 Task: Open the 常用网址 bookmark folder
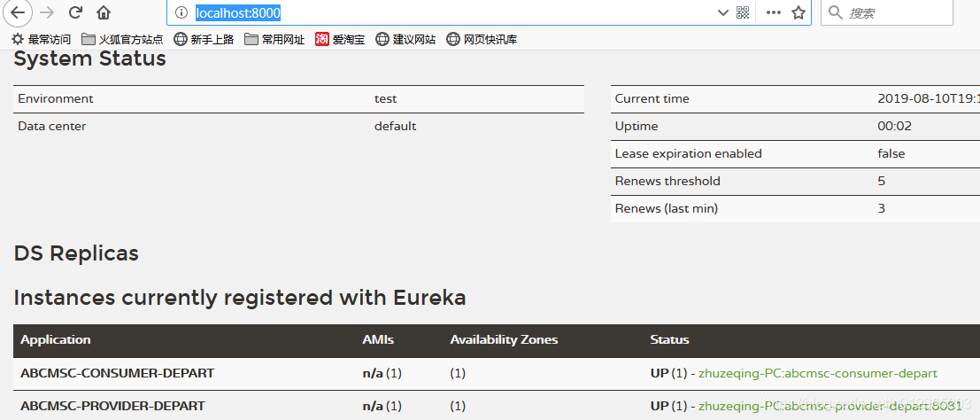click(274, 40)
